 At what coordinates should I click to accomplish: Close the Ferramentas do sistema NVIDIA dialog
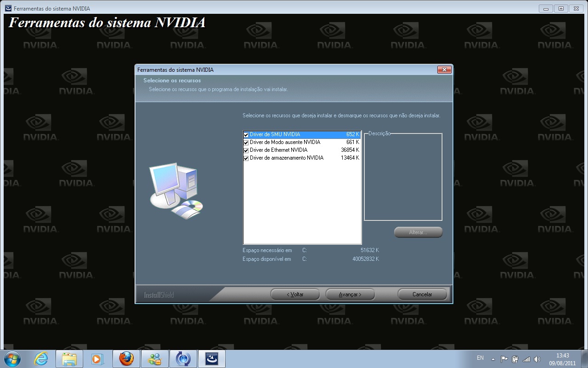(x=444, y=69)
